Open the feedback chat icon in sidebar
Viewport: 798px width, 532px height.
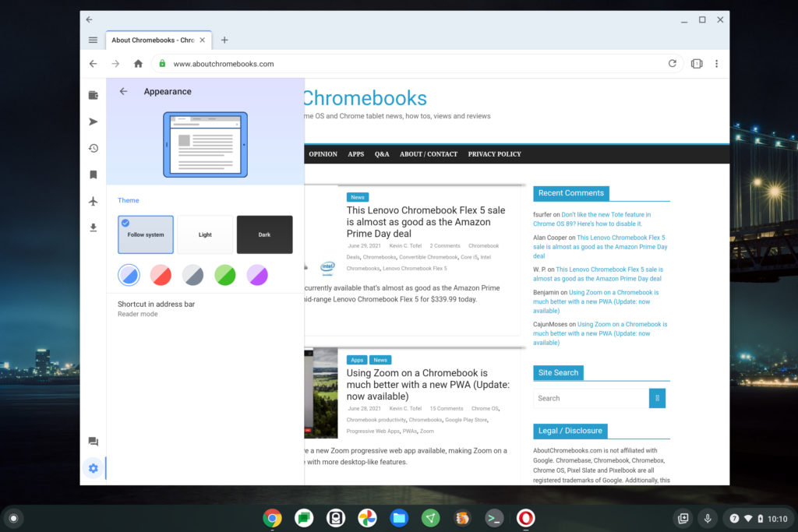[x=94, y=441]
